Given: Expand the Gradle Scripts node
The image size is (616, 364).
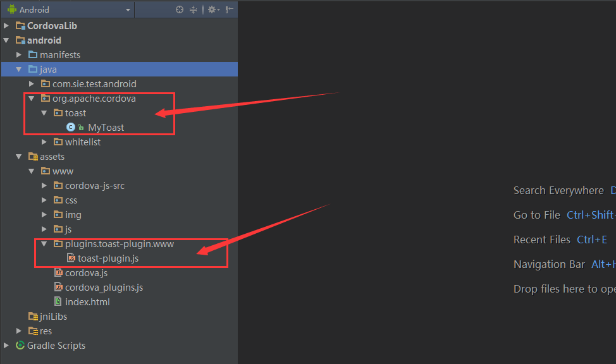Looking at the screenshot, I should click(6, 346).
